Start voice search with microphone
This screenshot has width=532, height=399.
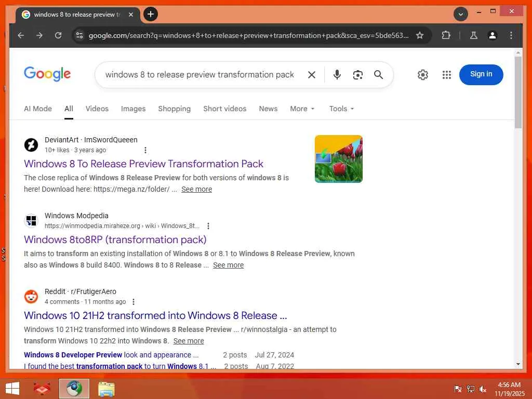pos(337,75)
